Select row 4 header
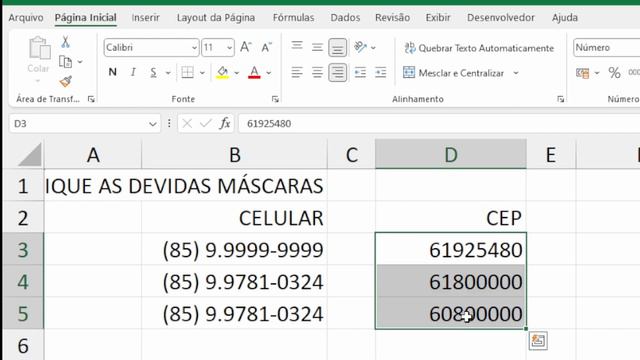The width and height of the screenshot is (640, 360). coord(23,282)
